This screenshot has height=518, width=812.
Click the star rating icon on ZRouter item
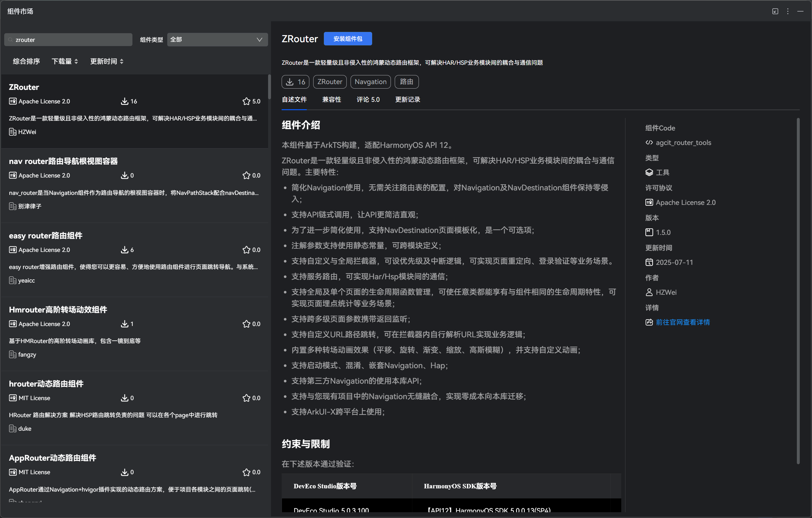[x=246, y=101]
